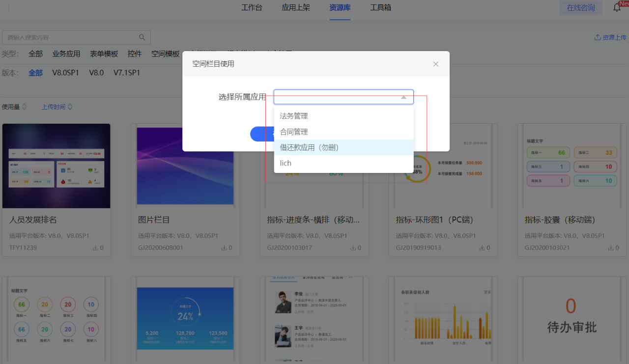Click the 人员发展排名 card title
Viewport: 629px width, 364px height.
[x=33, y=220]
